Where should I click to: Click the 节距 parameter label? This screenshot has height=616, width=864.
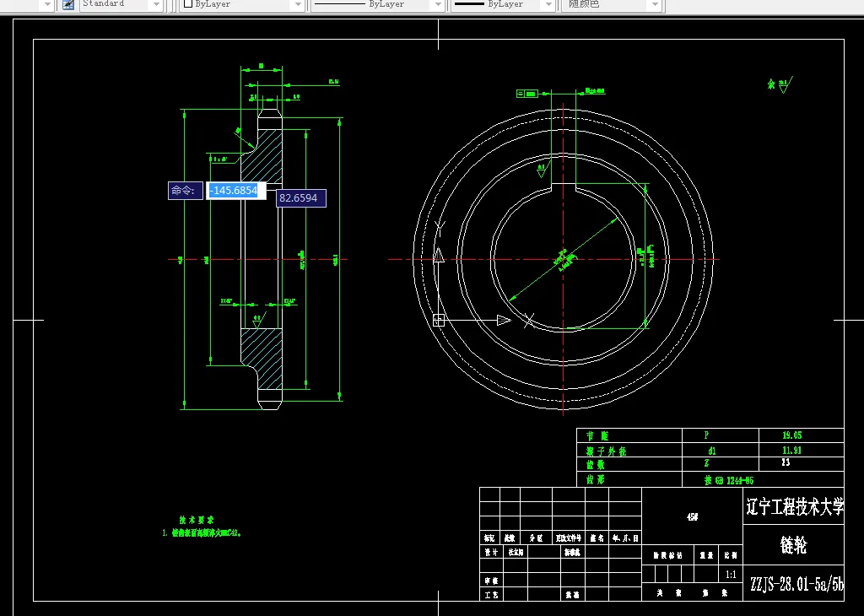tap(597, 436)
